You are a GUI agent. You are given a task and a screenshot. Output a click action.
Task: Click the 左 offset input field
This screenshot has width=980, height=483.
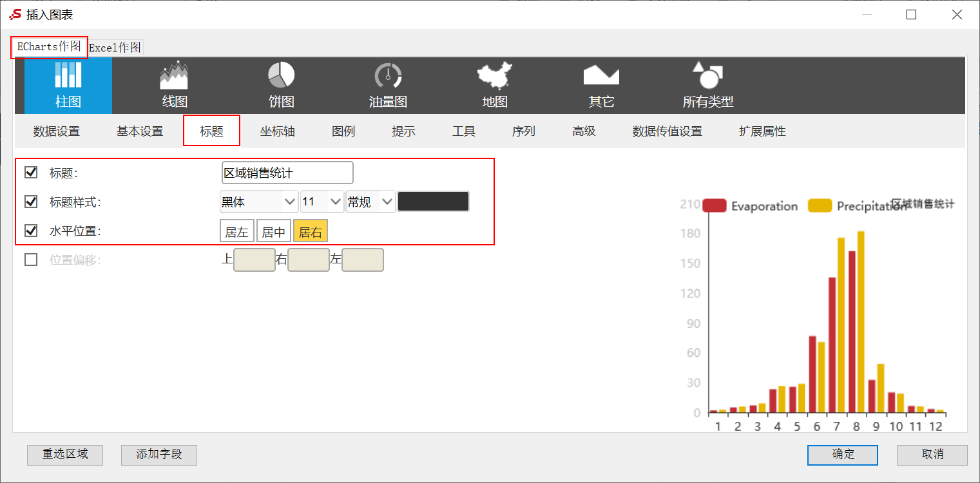click(x=363, y=260)
